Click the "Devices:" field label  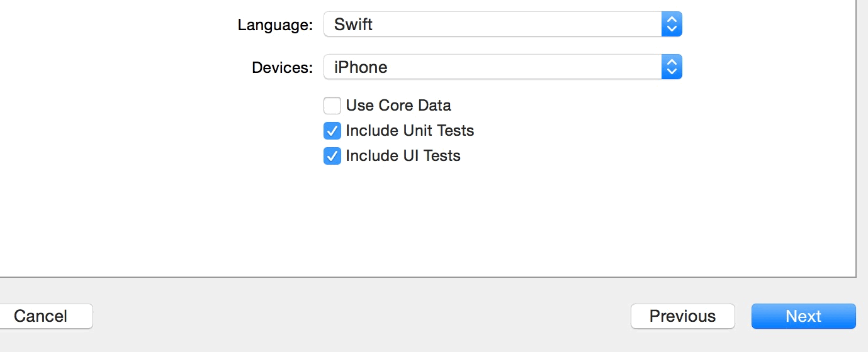pos(282,68)
